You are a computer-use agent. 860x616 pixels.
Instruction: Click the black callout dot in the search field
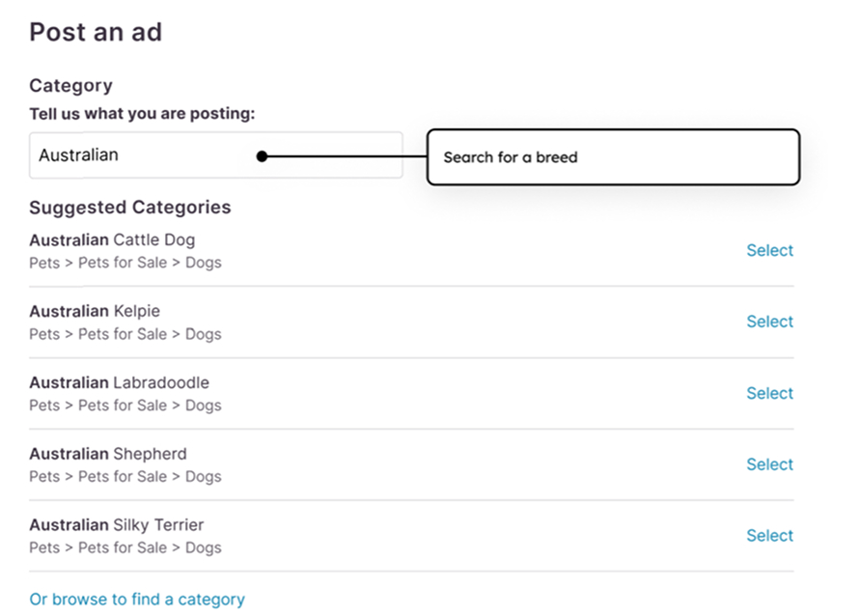(x=262, y=156)
